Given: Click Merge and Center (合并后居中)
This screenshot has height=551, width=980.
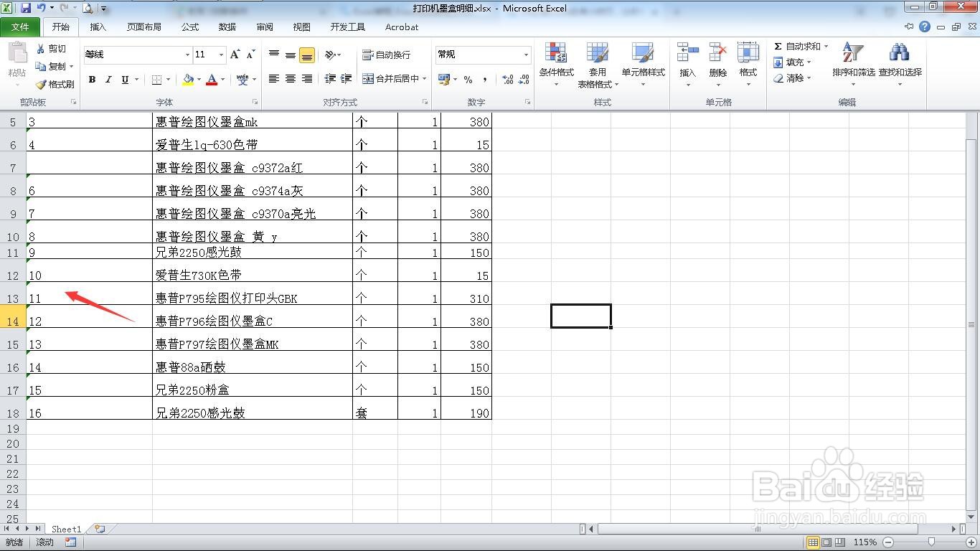Looking at the screenshot, I should click(390, 79).
